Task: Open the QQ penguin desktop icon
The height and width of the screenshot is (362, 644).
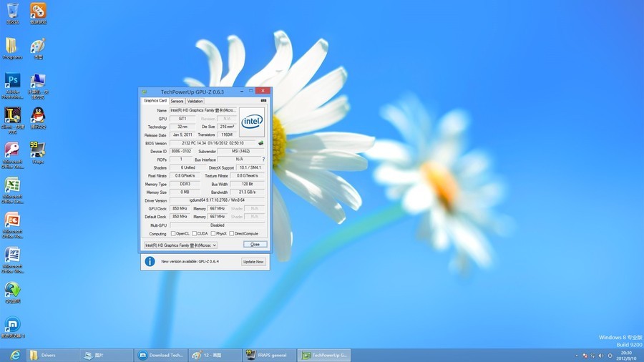Action: 37,115
